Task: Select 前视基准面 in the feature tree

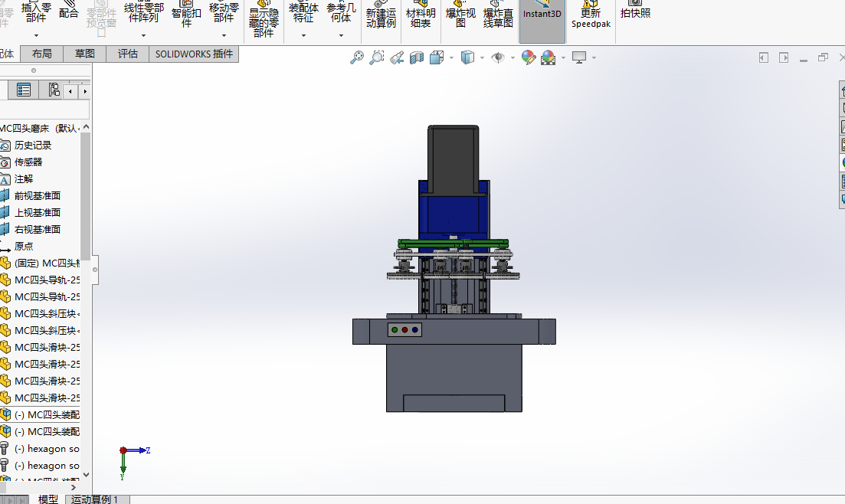Action: 37,195
